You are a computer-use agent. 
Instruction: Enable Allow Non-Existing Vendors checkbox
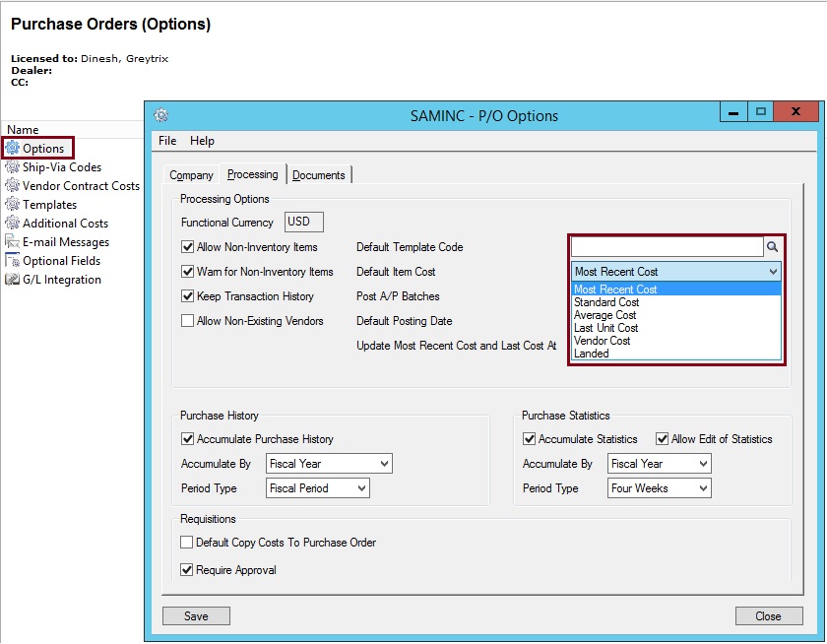click(188, 321)
